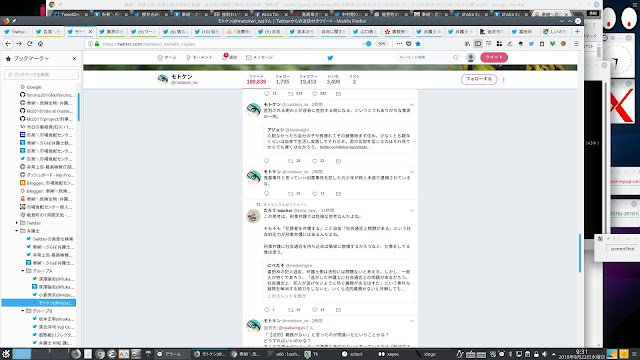Toggle the blue bookmark star
Screen dimensions: 640x360
click(418, 44)
